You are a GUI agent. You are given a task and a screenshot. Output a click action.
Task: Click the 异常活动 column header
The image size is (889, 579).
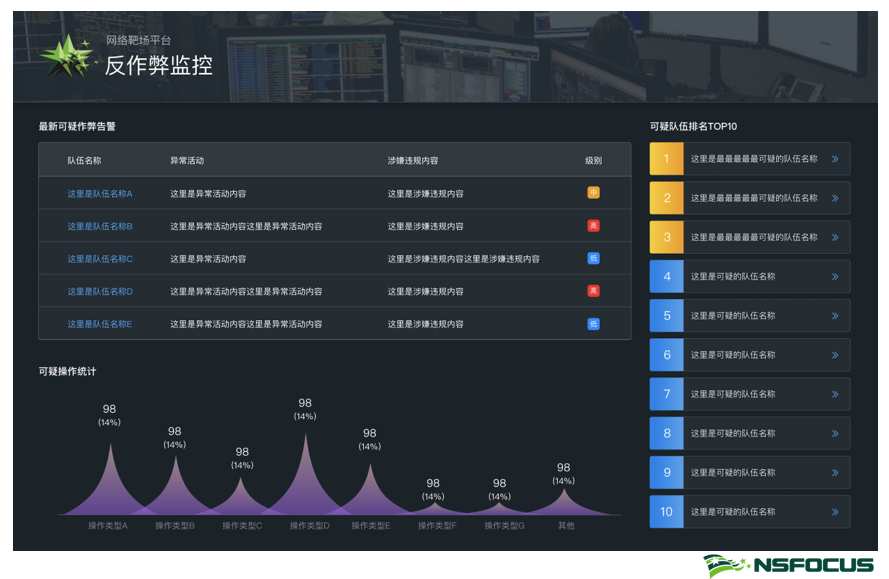point(187,160)
